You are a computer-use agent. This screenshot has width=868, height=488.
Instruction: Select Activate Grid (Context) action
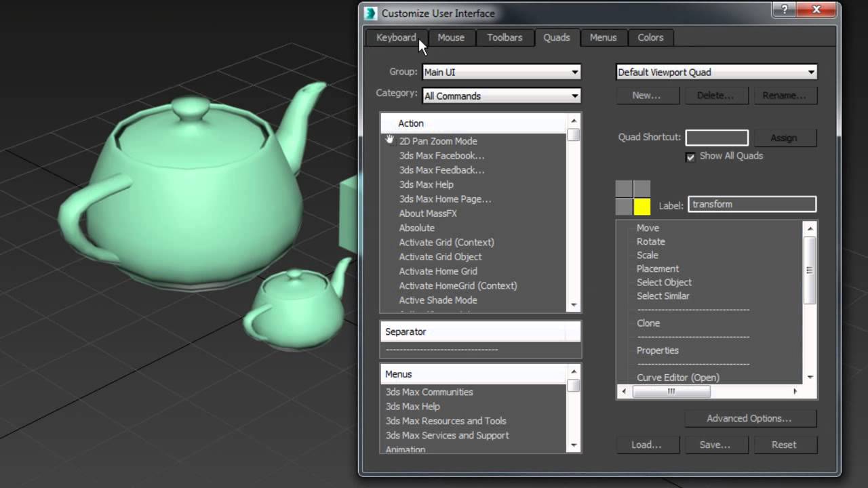pos(446,242)
